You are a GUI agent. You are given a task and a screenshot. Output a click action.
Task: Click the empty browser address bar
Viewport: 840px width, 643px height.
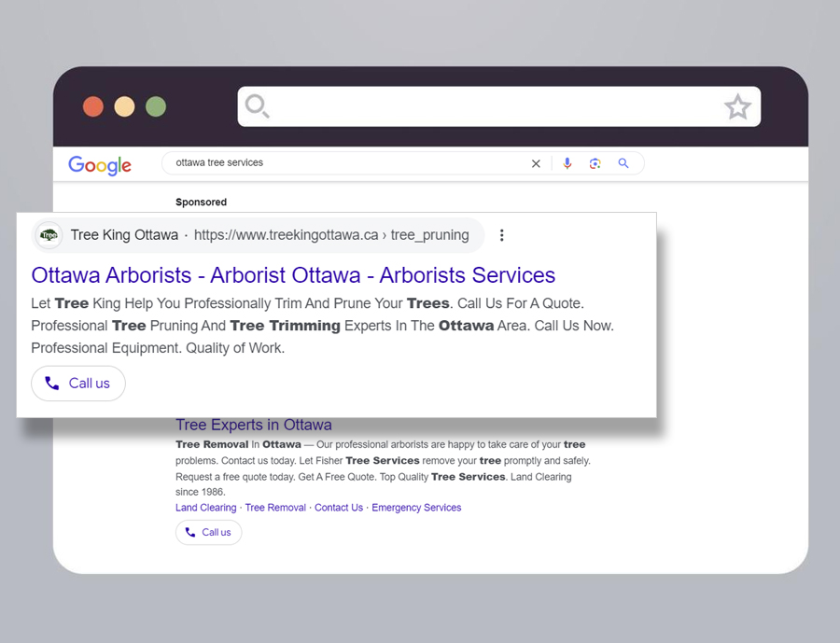coord(495,106)
